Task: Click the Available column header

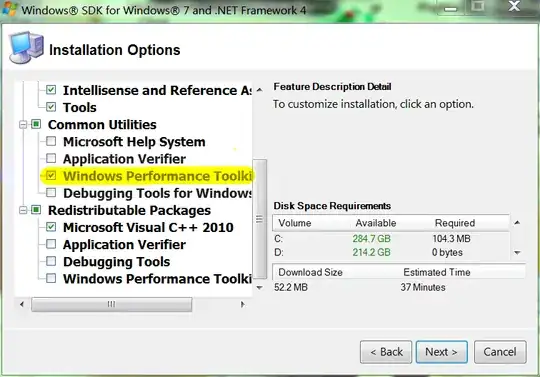Action: [376, 223]
